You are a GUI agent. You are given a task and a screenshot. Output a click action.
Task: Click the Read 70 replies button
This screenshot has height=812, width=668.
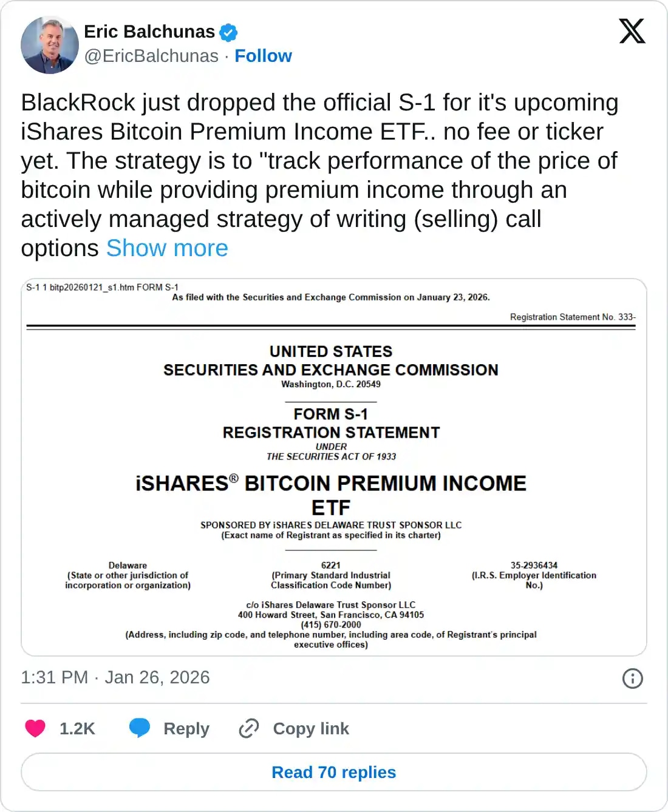point(334,772)
